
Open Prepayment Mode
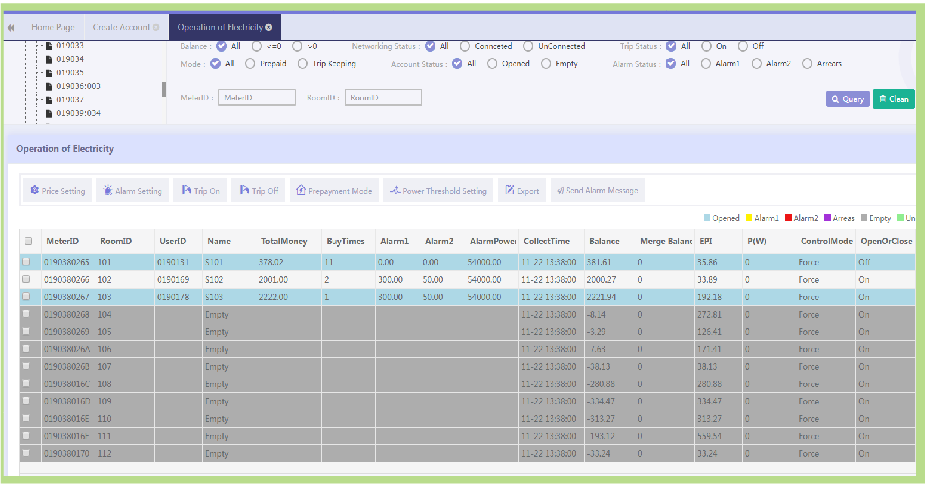(x=333, y=191)
